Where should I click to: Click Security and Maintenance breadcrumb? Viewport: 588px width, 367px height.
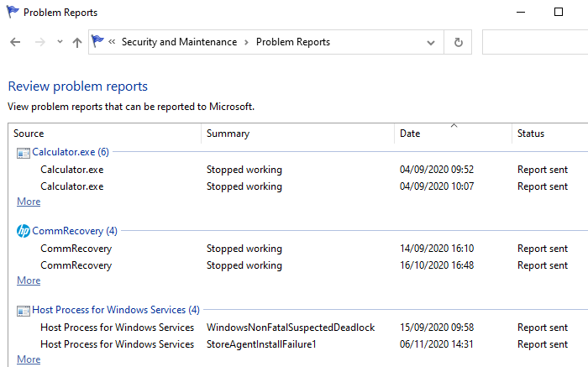[x=179, y=42]
